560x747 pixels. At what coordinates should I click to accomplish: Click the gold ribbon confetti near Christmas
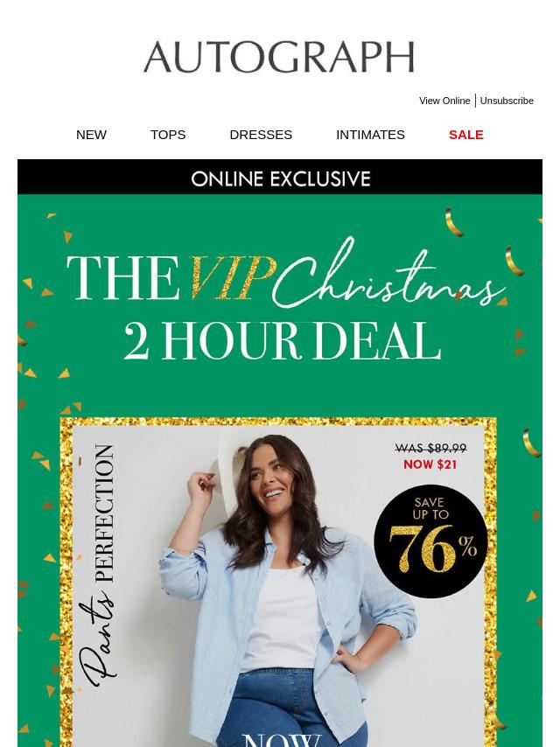coord(454,222)
